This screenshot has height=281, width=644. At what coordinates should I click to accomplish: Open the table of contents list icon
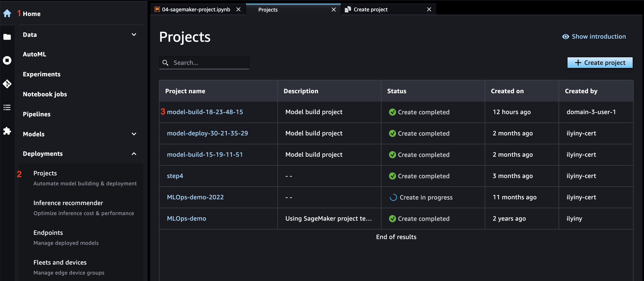[7, 107]
